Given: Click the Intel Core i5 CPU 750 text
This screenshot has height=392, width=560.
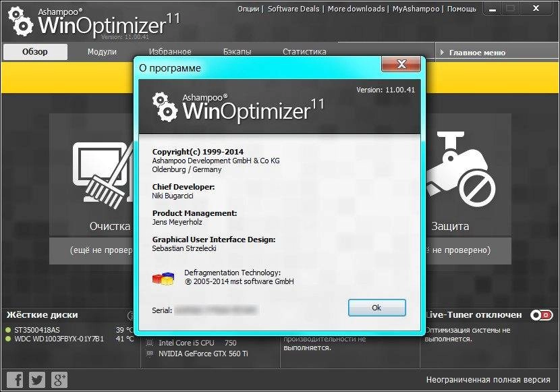Looking at the screenshot, I should [198, 343].
